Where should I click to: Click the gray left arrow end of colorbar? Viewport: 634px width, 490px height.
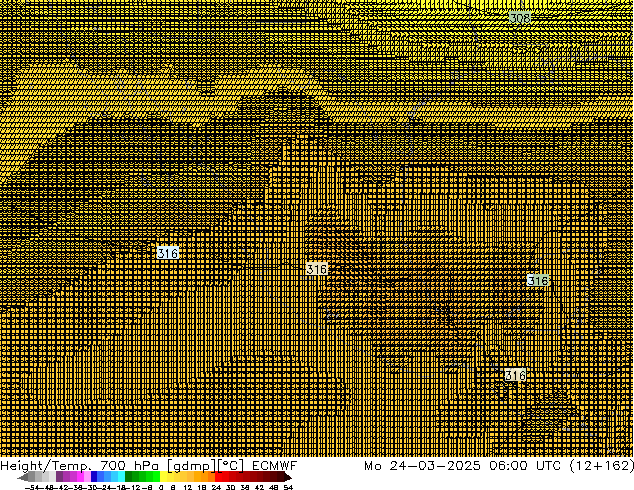[23, 477]
